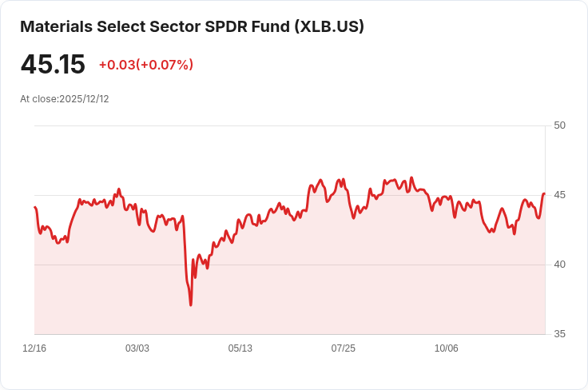Click the 03/03 date axis label
This screenshot has width=588, height=390.
click(137, 348)
